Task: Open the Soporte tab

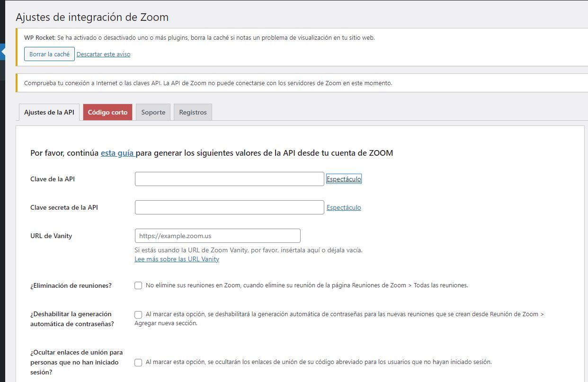Action: pos(153,112)
